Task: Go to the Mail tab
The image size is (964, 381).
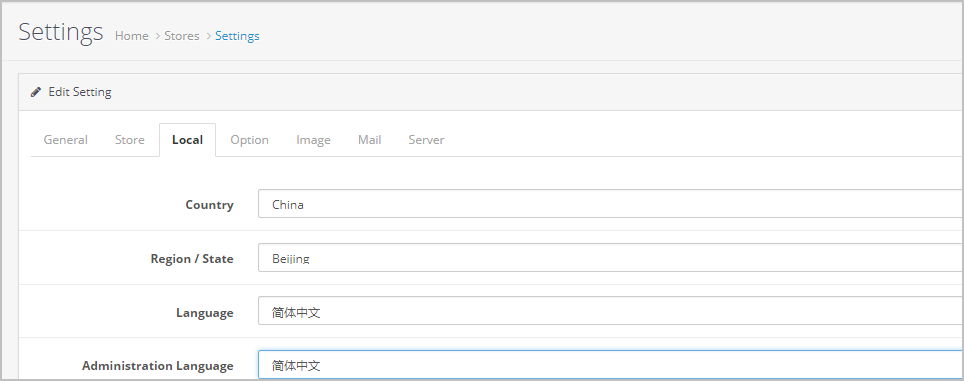Action: (x=369, y=140)
